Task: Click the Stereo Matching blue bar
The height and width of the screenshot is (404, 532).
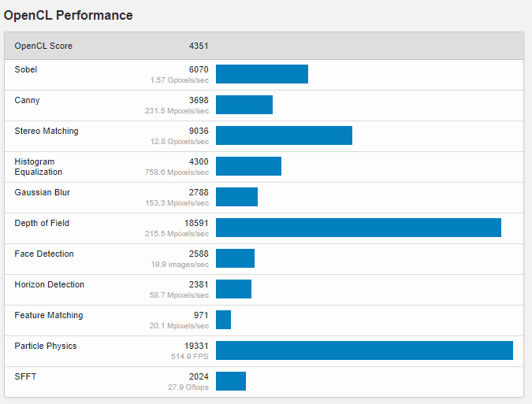Action: click(x=284, y=135)
